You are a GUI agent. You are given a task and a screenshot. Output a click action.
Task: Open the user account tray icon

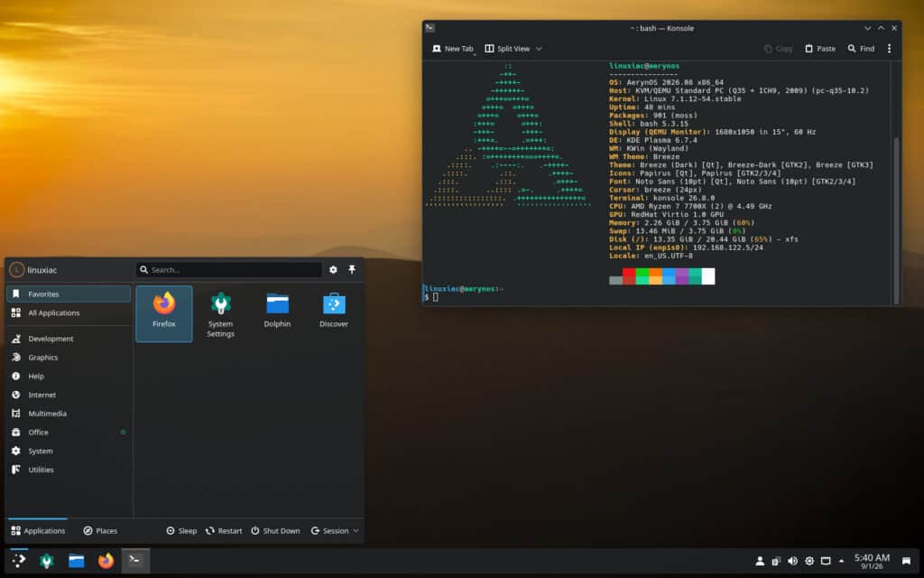(x=760, y=561)
